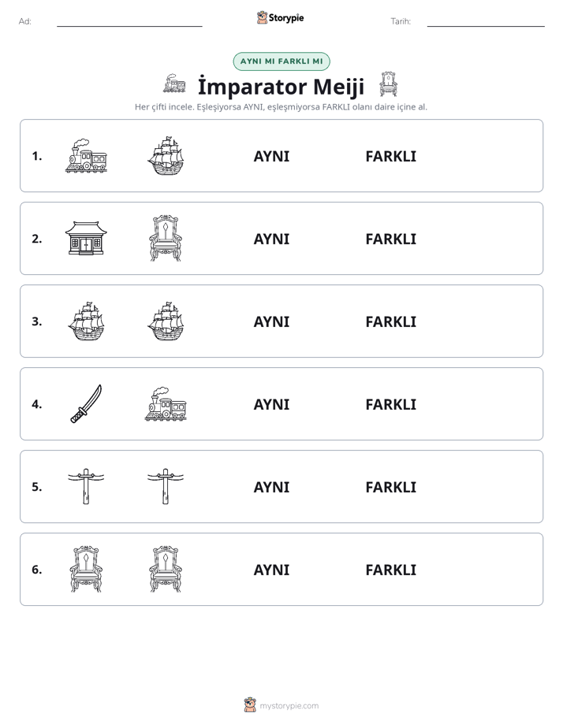Screen dimensions: 563x728
Task: Select the Japanese house icon in row 2
Action: pyautogui.click(x=86, y=238)
